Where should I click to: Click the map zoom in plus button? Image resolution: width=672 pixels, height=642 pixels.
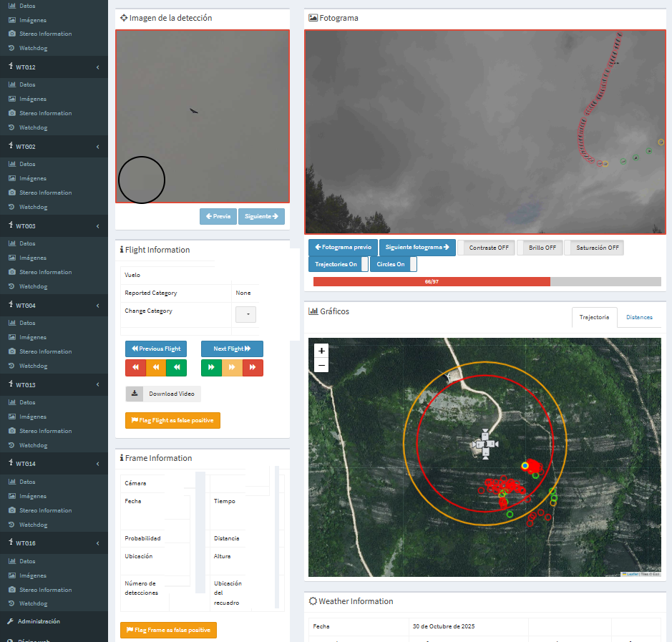pos(322,351)
